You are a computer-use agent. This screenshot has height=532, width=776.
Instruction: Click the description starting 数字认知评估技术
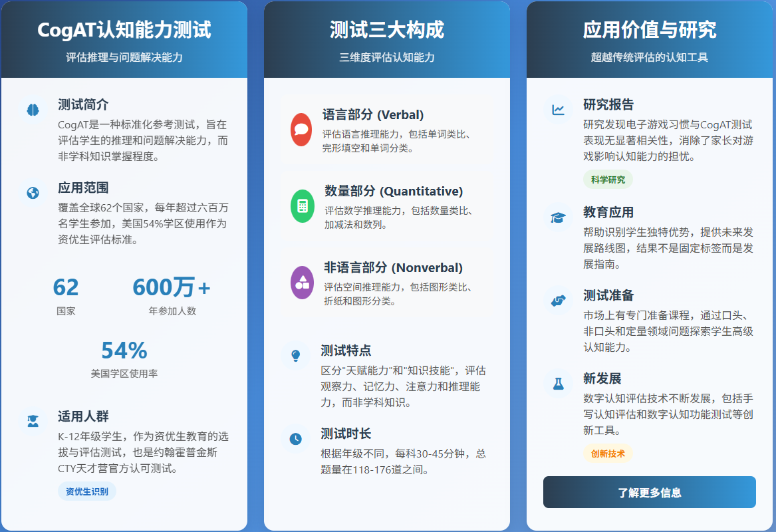pos(668,415)
